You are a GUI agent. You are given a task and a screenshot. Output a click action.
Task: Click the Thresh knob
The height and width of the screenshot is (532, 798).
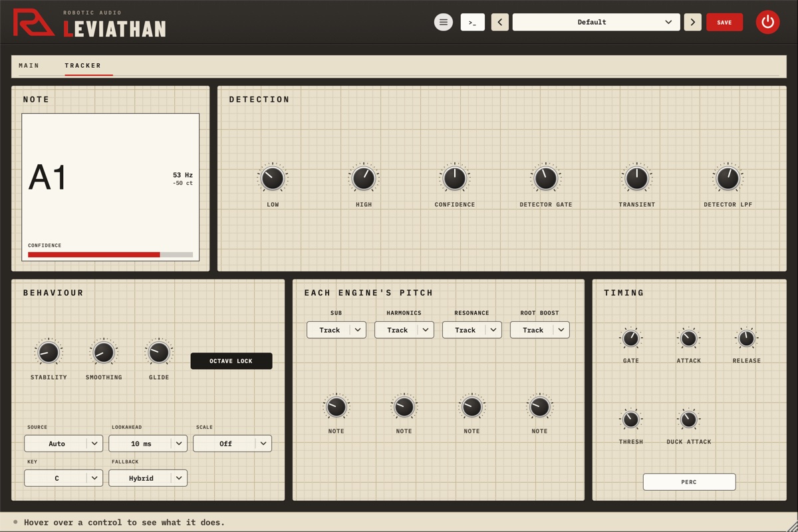pyautogui.click(x=631, y=420)
